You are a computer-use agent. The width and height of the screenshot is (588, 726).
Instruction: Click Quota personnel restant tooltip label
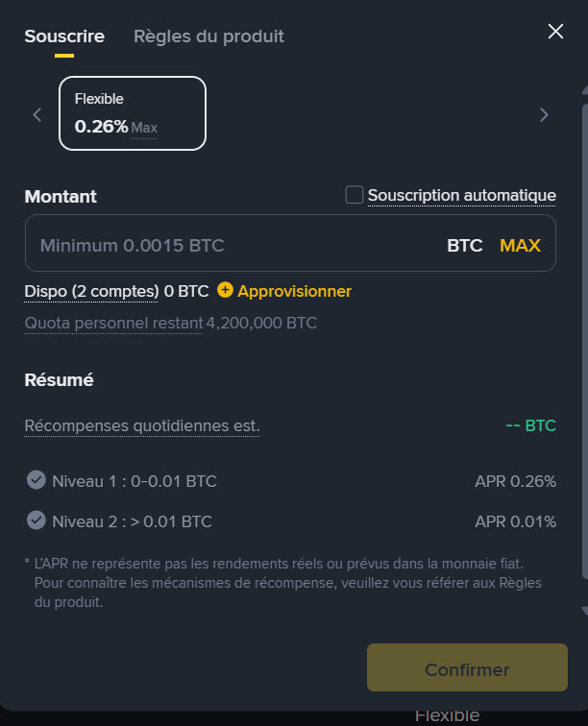point(113,323)
